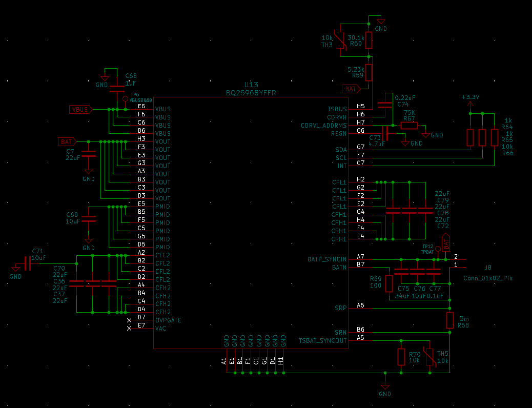Select the BAT label connected to VOUT pins

click(x=67, y=141)
